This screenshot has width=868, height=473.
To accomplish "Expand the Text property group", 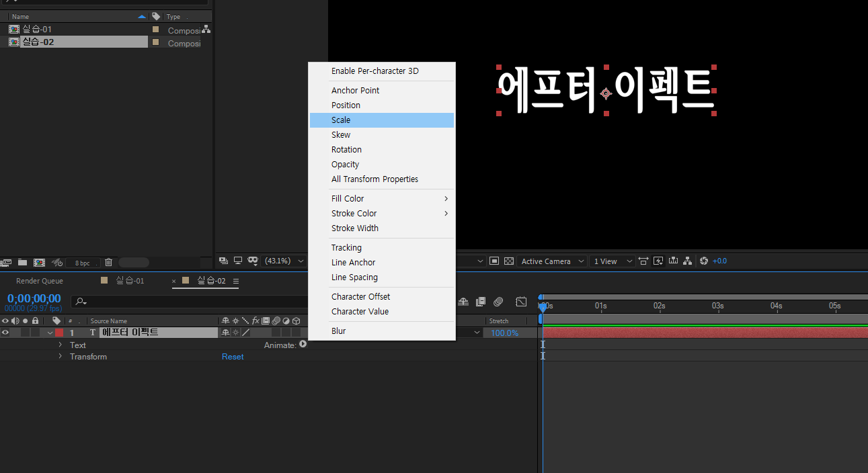I will pos(60,345).
